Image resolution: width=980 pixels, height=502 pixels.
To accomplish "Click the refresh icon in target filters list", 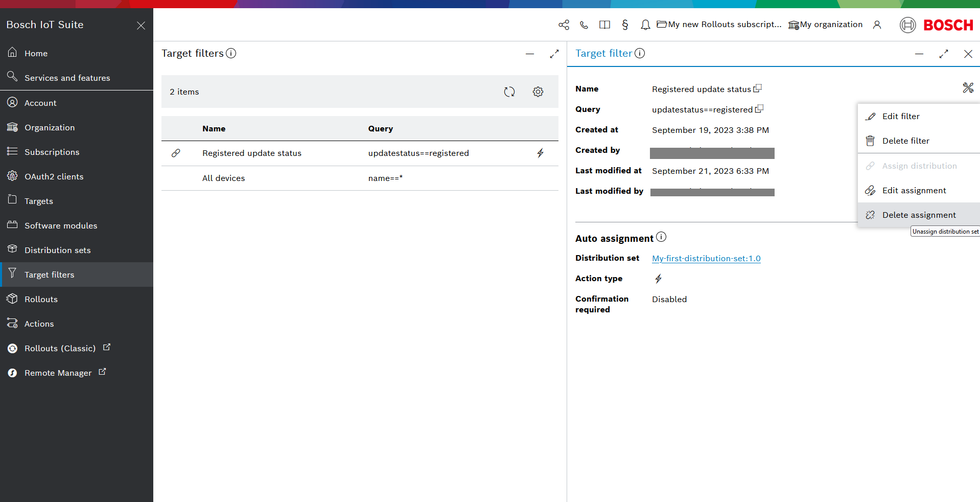I will pos(509,92).
